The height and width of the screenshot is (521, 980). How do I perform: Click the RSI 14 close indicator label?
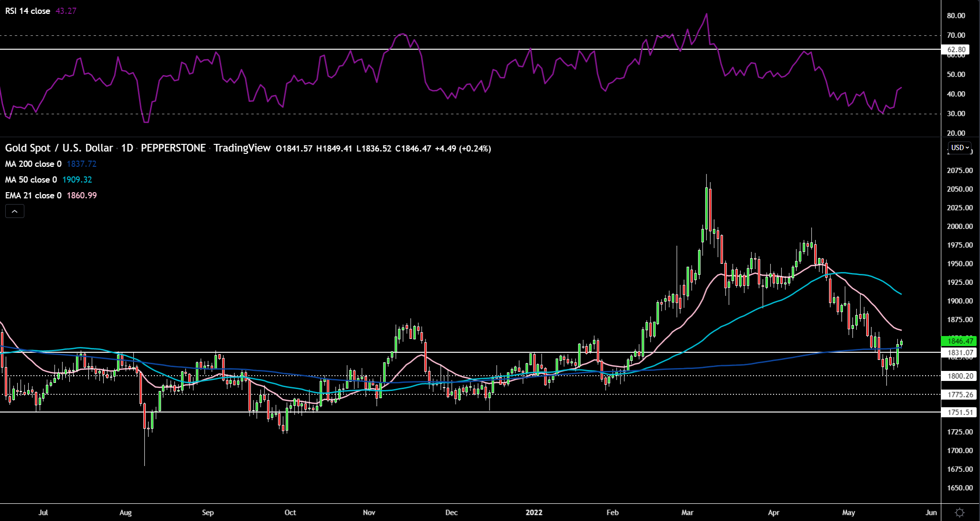click(x=28, y=11)
